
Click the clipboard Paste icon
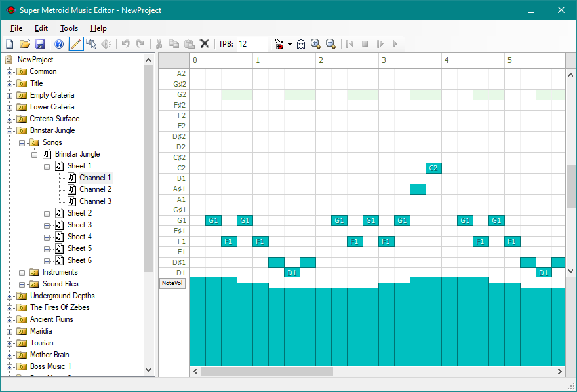click(x=189, y=44)
